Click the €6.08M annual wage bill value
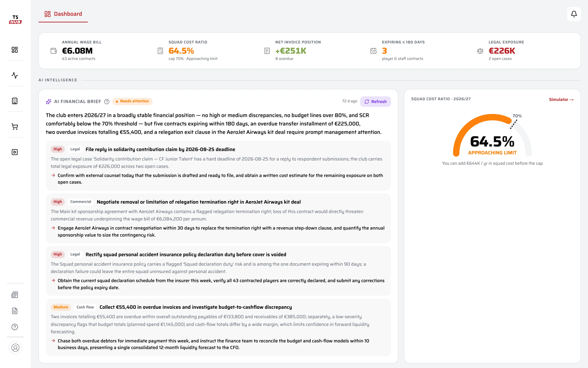 77,51
